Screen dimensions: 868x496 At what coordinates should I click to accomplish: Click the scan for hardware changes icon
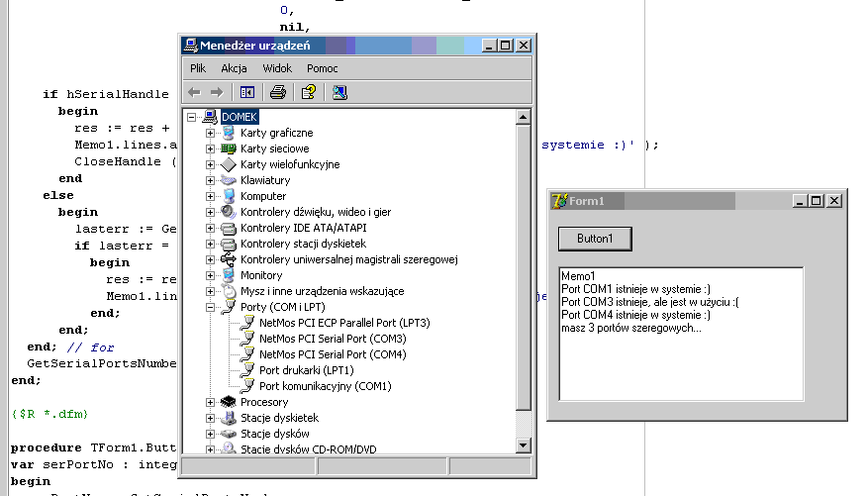pos(339,92)
